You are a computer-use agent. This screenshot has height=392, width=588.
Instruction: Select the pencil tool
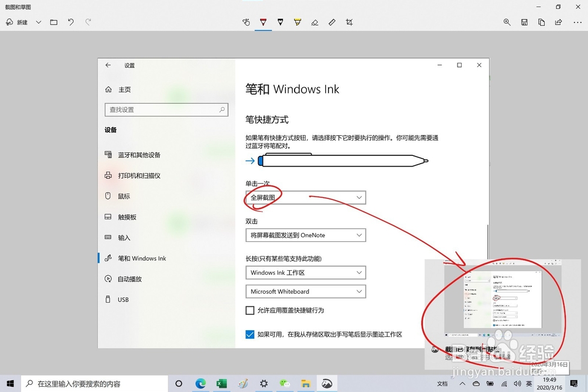[280, 22]
